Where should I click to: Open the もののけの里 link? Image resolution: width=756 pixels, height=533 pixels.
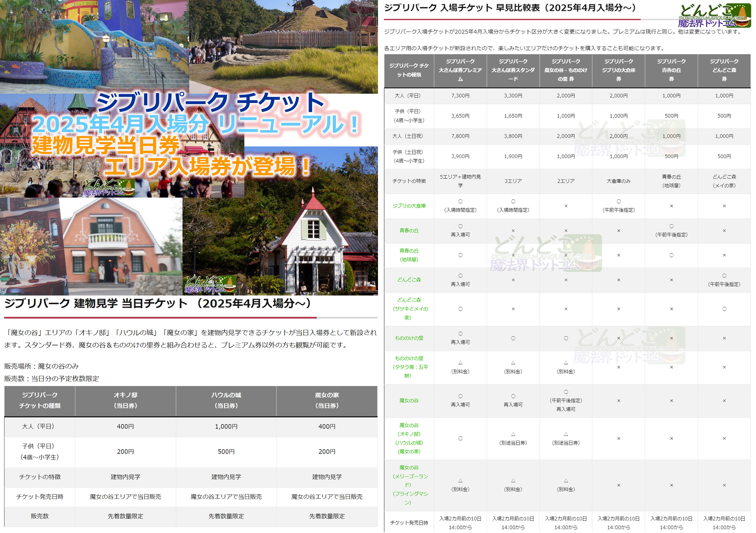[x=409, y=338]
